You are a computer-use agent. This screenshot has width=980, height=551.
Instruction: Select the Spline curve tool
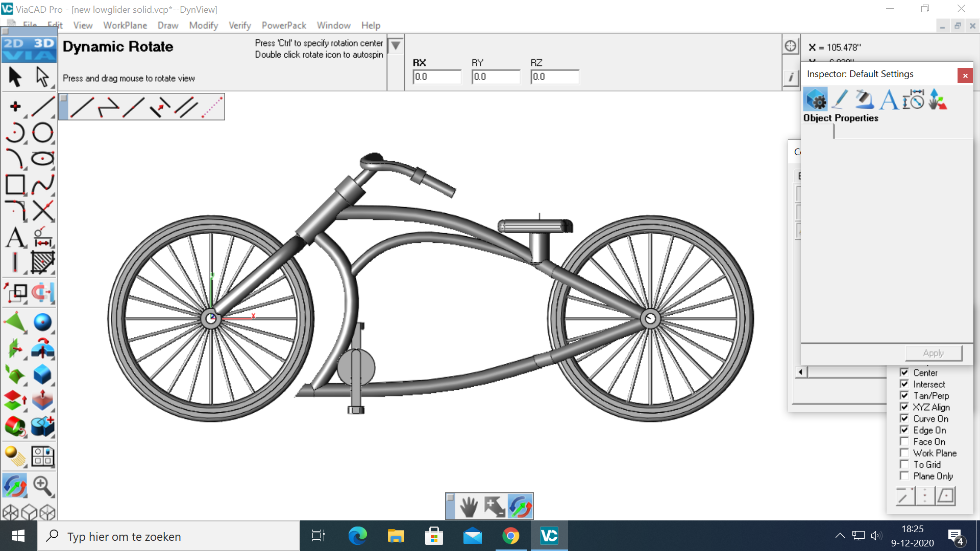coord(42,185)
